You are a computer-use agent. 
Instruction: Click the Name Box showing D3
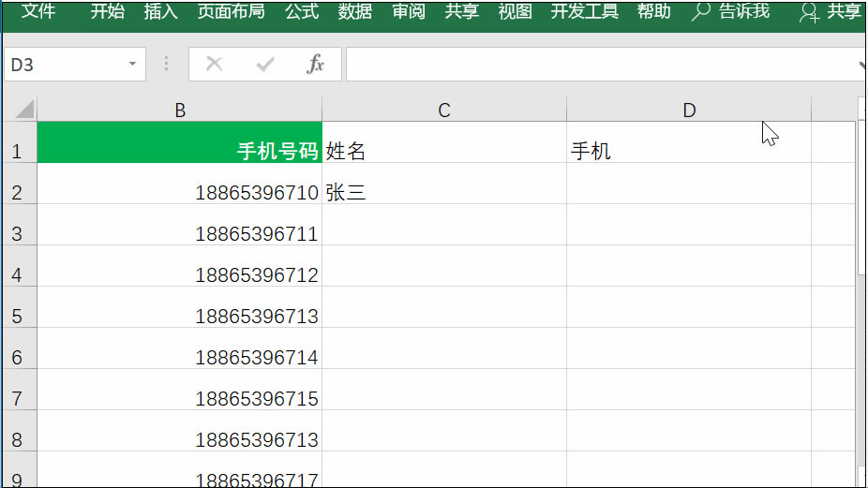click(75, 65)
